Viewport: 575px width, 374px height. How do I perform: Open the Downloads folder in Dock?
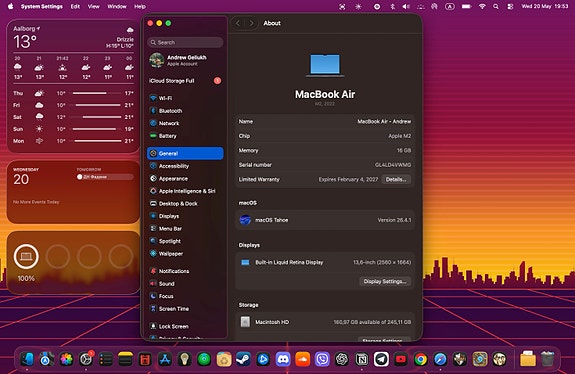(528, 359)
